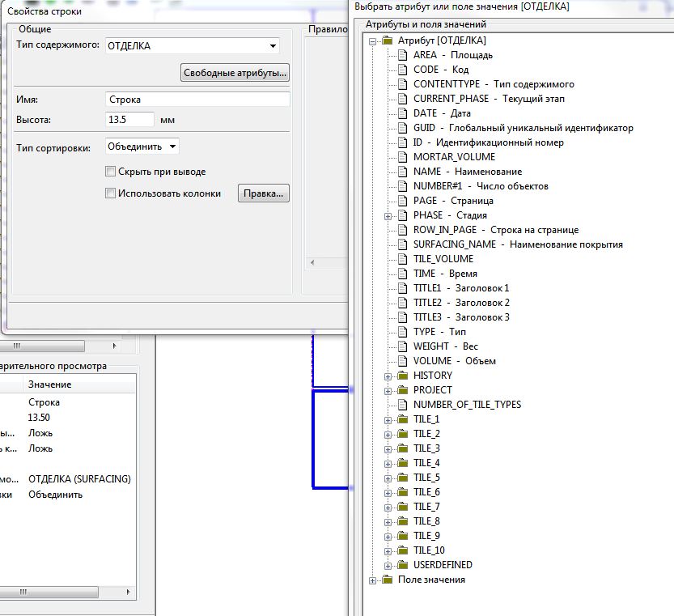Select the GUID attribute document icon

(x=402, y=128)
